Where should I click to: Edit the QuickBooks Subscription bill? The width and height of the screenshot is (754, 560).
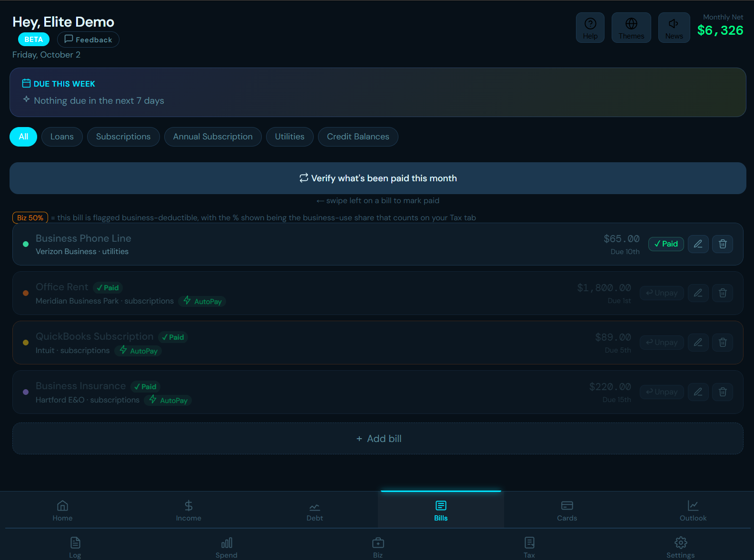click(x=698, y=343)
